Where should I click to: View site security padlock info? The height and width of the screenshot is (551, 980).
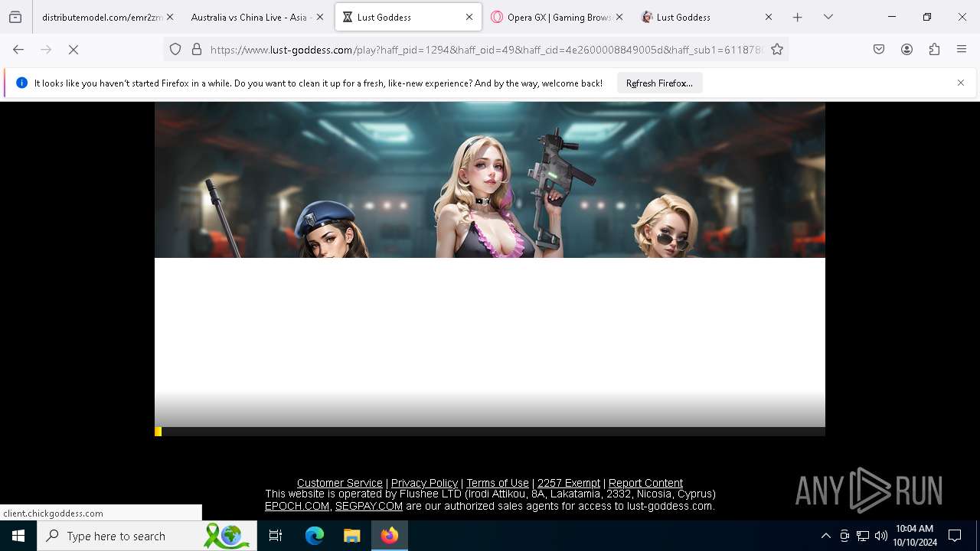click(x=197, y=49)
